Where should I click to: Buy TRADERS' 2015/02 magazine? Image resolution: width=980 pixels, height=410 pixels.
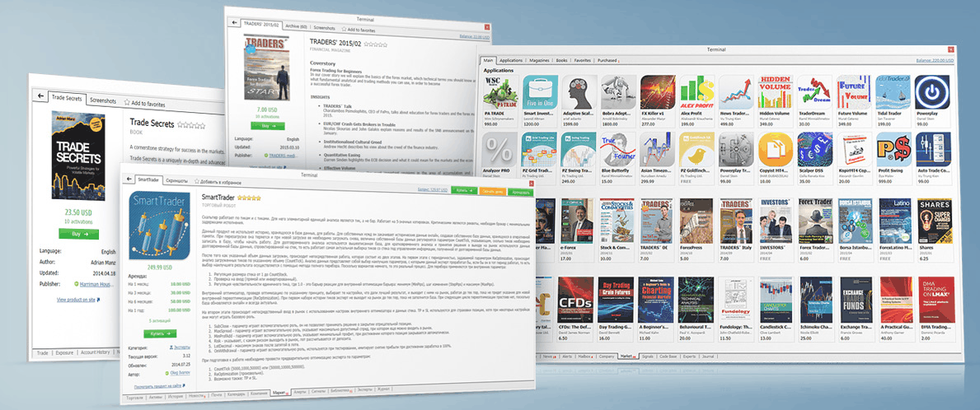coord(268,125)
